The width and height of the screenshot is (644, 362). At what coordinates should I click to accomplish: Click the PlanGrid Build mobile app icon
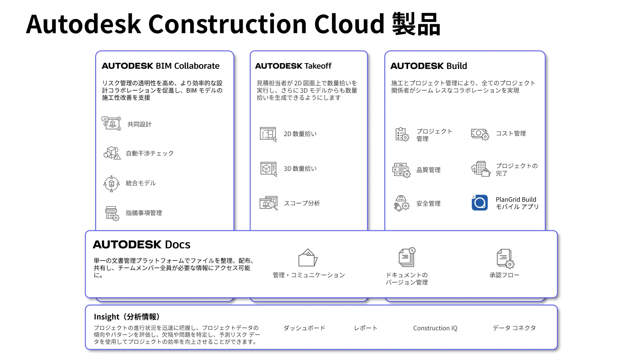(x=480, y=203)
